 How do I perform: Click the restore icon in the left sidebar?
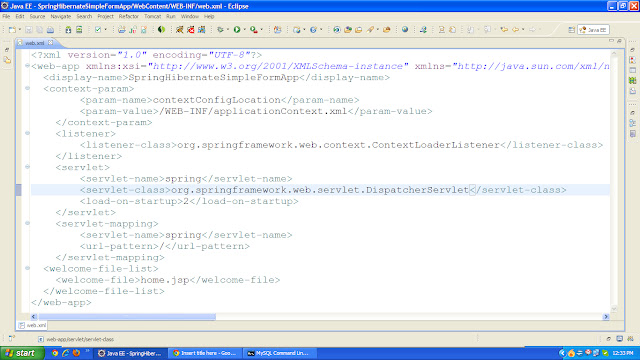[x=7, y=50]
